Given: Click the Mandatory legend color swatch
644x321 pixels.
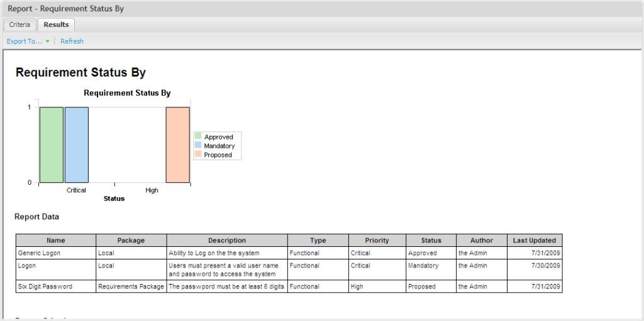Looking at the screenshot, I should tap(198, 145).
